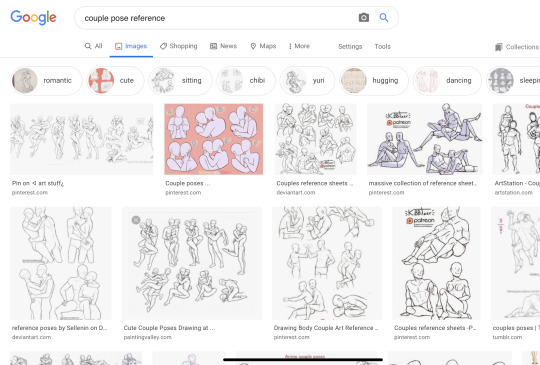
Task: Click the iOS home indicator bar
Action: click(x=303, y=360)
